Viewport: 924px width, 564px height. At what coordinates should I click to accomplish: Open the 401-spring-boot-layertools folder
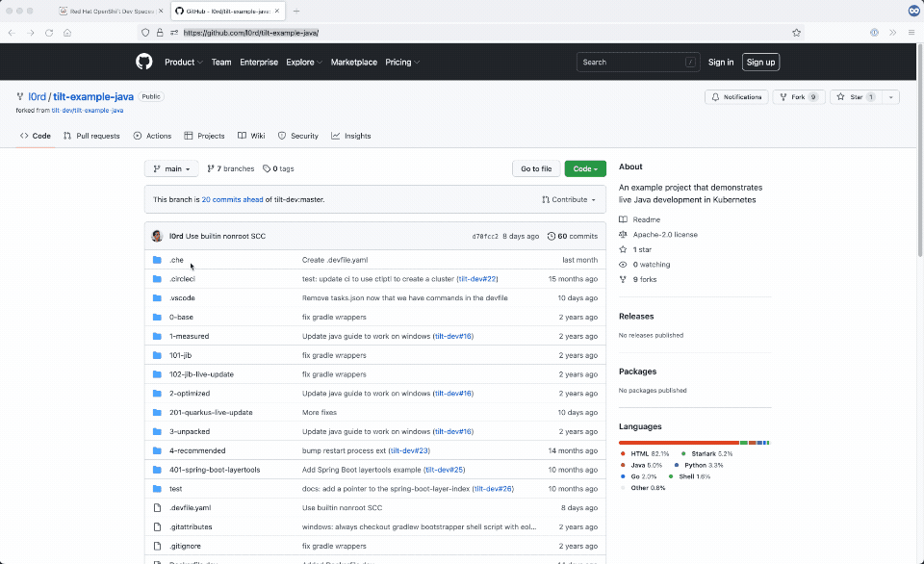(215, 470)
